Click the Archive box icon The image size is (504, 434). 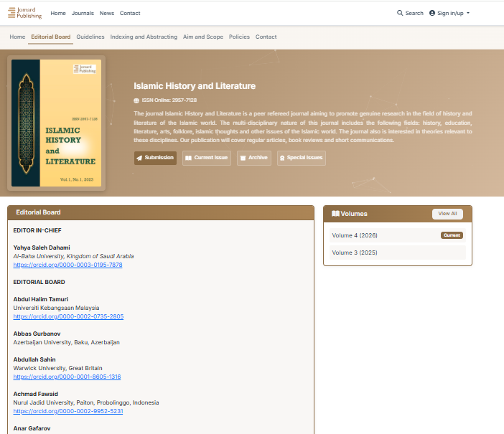pos(243,158)
